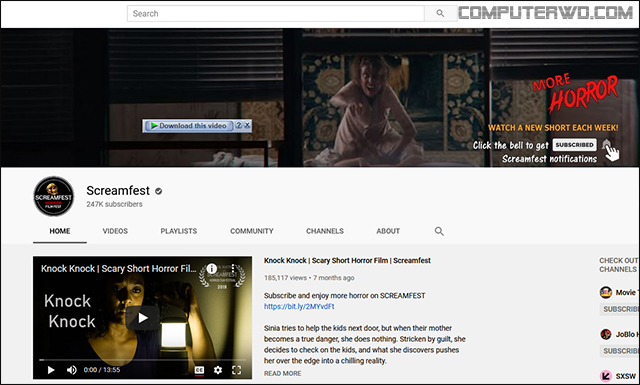Viewport: 640px width, 385px height.
Task: Click the Movie channel avatar
Action: pos(606,292)
